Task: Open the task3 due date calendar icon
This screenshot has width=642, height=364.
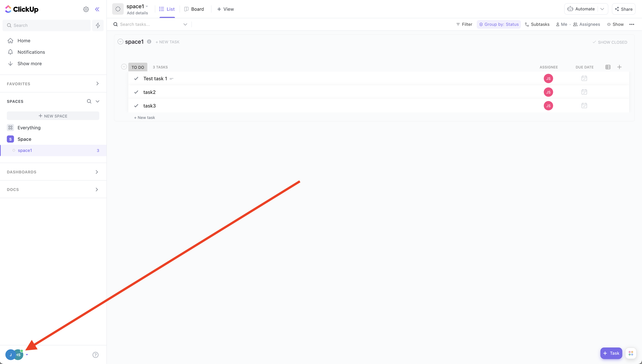Action: (584, 106)
